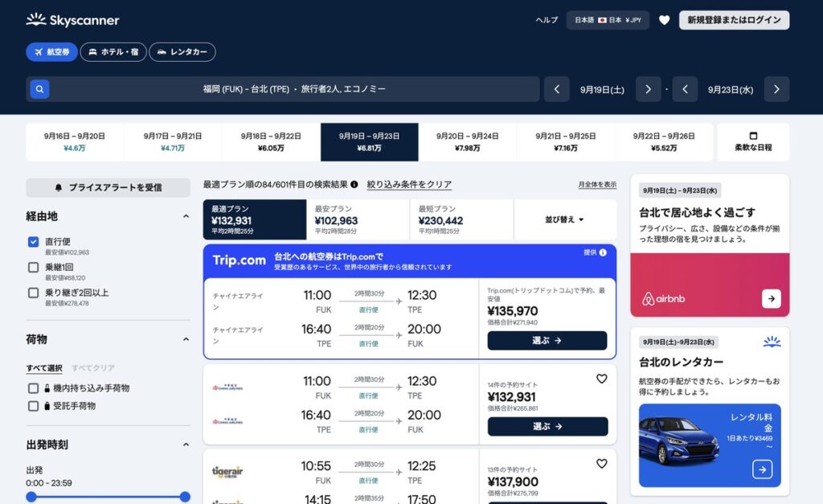
Task: Click プライスアラートを受信 button
Action: 109,187
